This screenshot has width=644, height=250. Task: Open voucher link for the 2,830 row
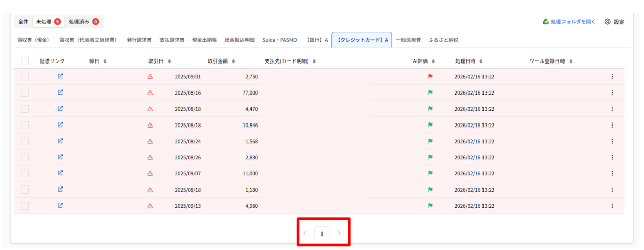60,157
